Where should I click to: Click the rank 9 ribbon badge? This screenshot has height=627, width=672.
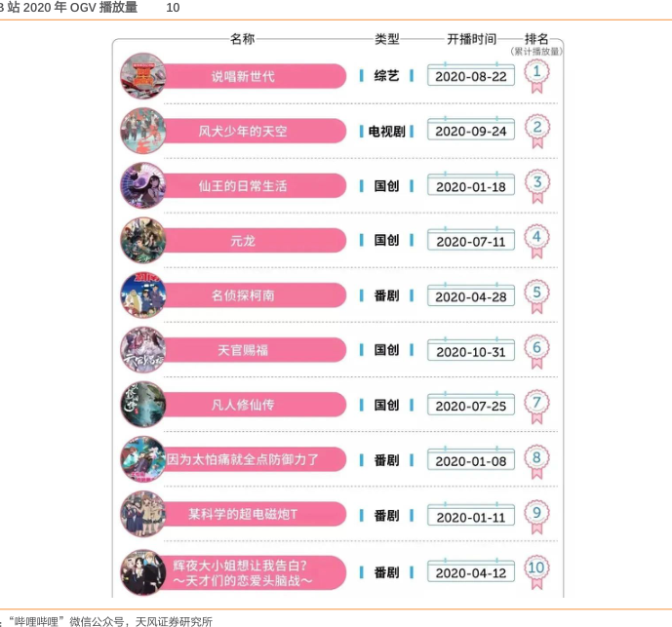pos(536,517)
